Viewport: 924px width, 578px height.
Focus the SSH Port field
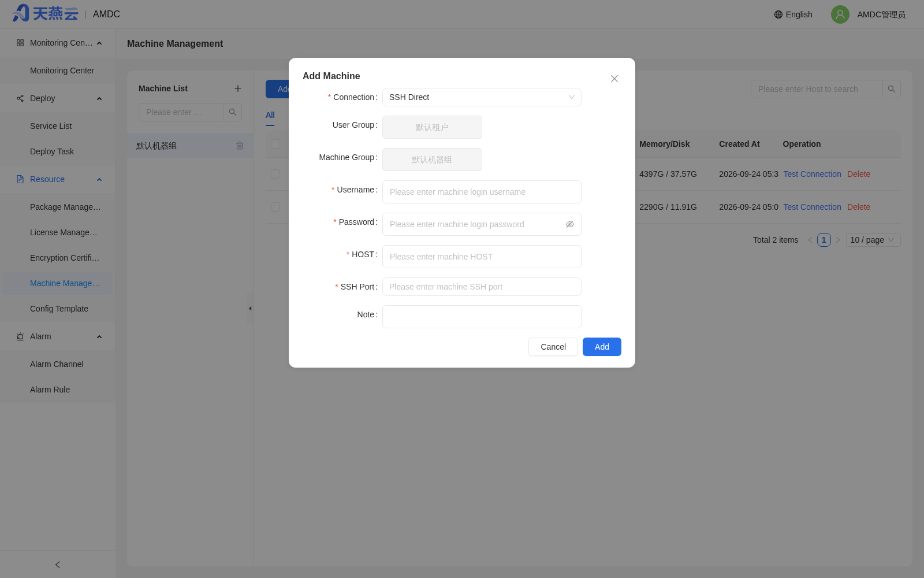(482, 287)
